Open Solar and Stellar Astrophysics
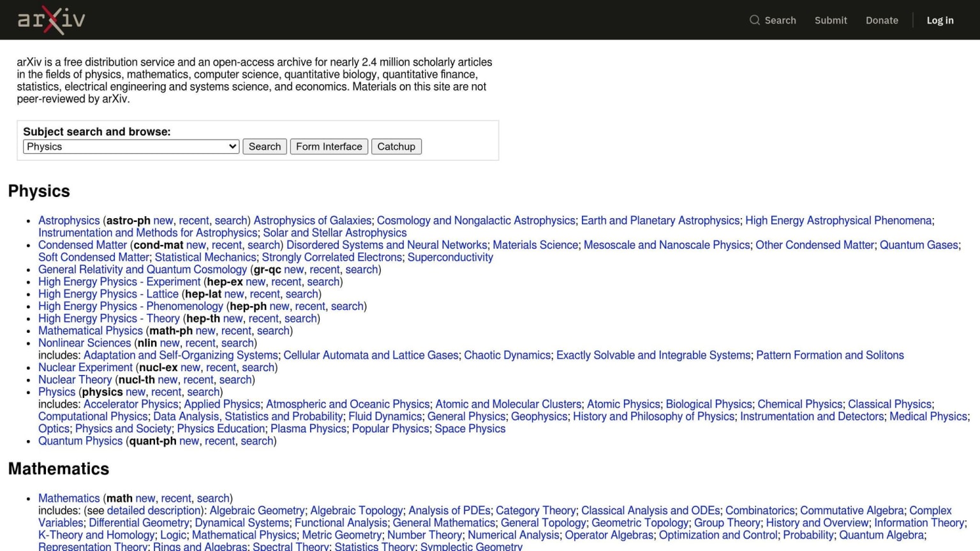 pos(335,233)
